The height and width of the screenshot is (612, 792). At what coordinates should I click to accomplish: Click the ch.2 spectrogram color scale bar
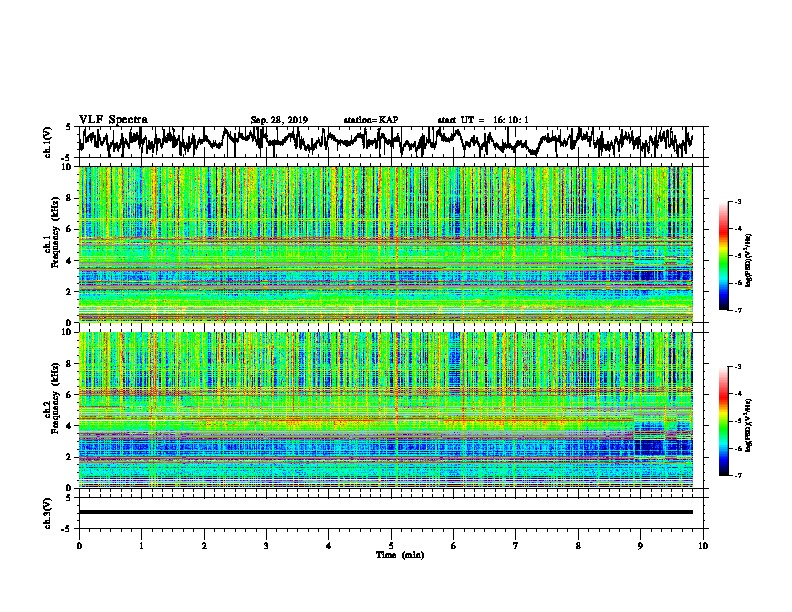[x=724, y=421]
